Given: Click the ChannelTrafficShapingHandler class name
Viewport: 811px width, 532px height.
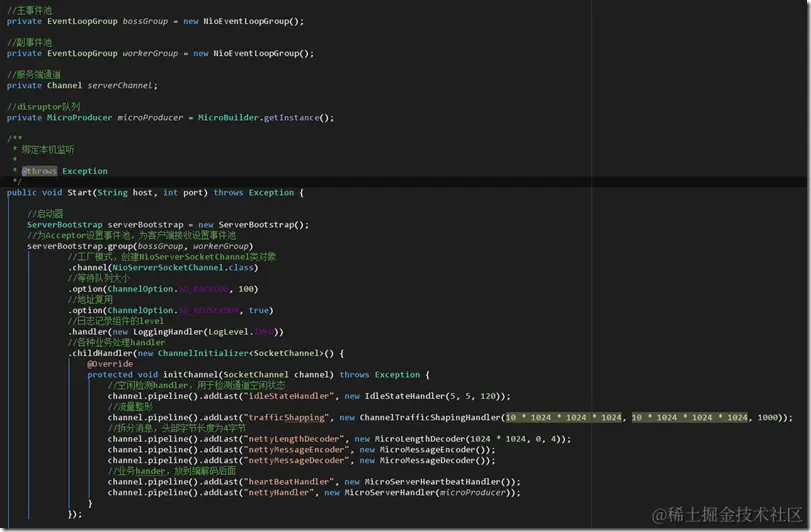Looking at the screenshot, I should pyautogui.click(x=430, y=417).
